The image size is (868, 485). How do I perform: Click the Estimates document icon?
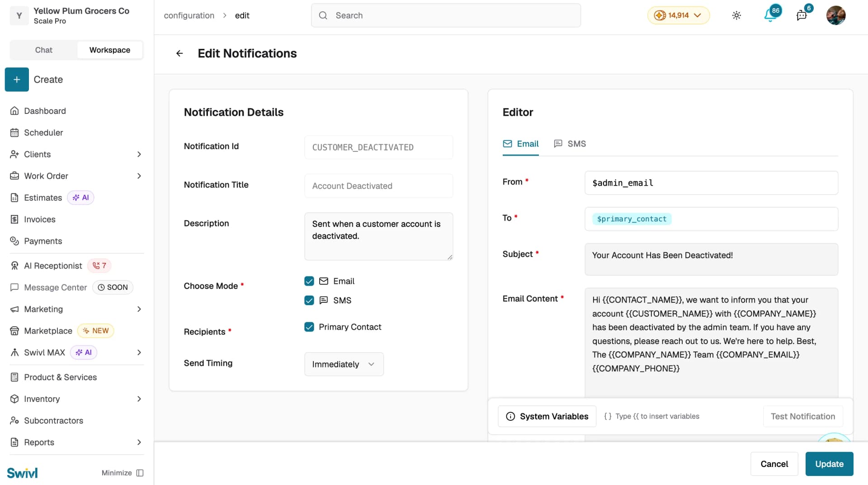[x=14, y=198]
